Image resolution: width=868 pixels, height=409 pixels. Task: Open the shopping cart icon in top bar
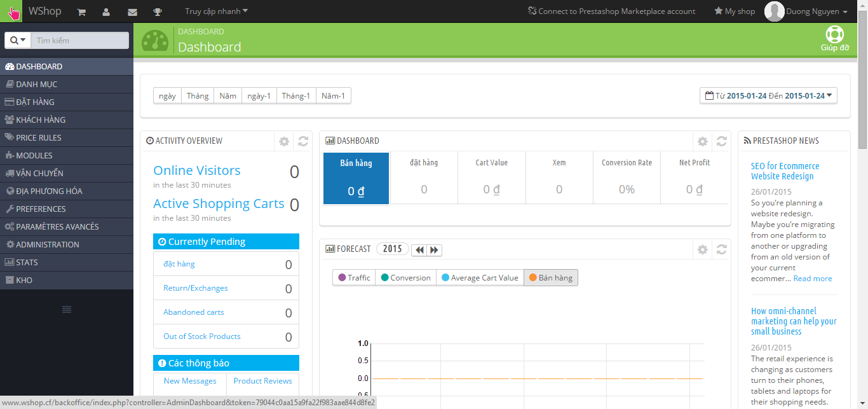pos(81,11)
